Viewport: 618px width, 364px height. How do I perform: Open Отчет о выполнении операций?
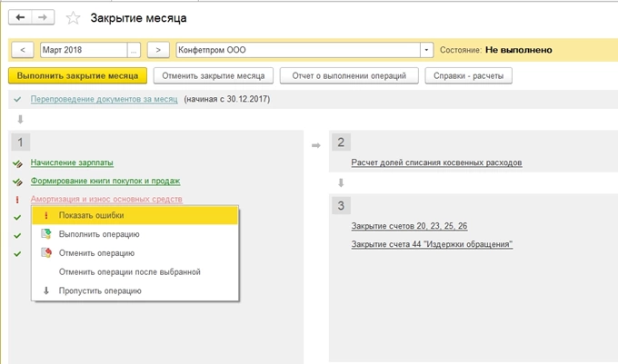coord(349,75)
